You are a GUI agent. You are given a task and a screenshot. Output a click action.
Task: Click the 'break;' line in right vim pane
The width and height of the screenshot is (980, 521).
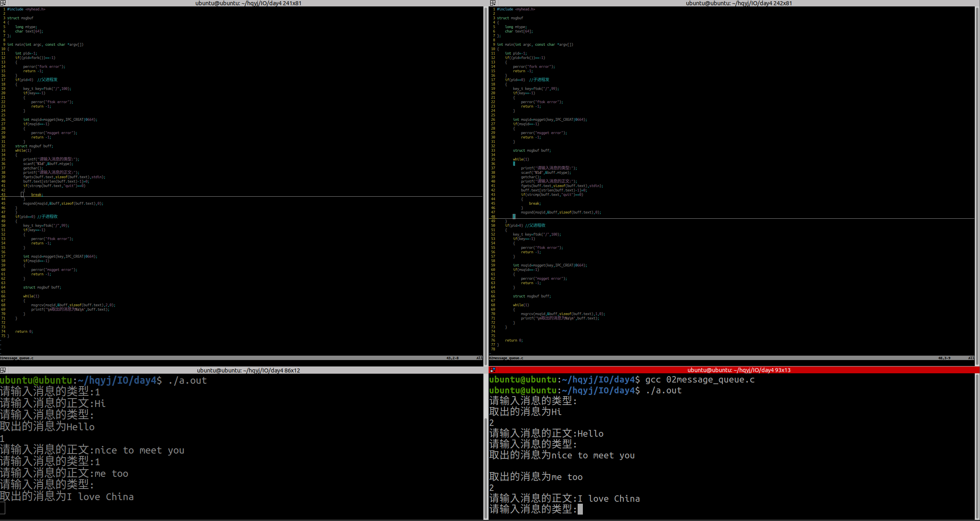click(535, 204)
